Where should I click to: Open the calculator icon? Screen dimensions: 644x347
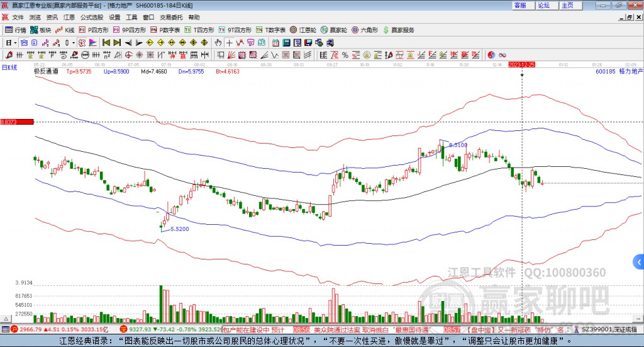286,43
